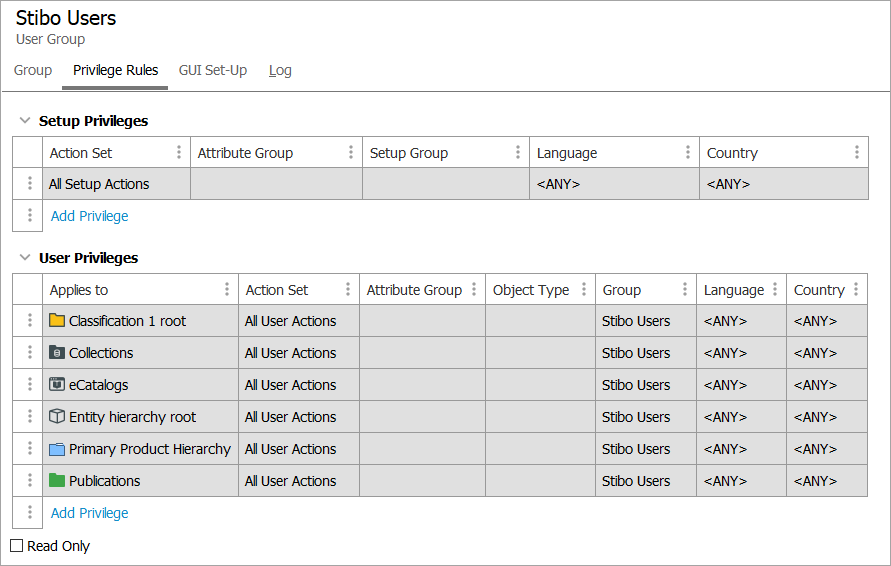891x566 pixels.
Task: Click the green Publications folder icon
Action: [x=57, y=481]
